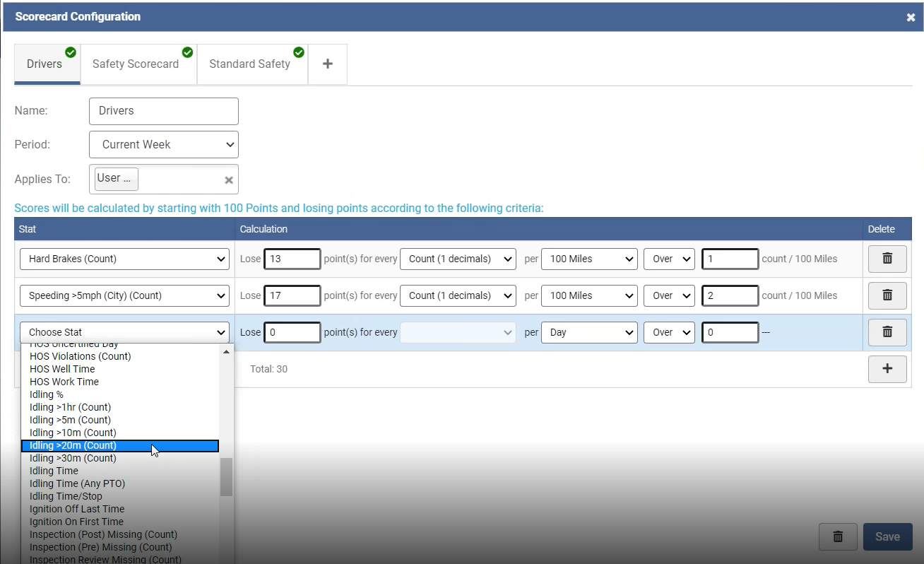Screen dimensions: 924x564
Task: Clear the Applies To selection with the X icon
Action: coord(228,180)
